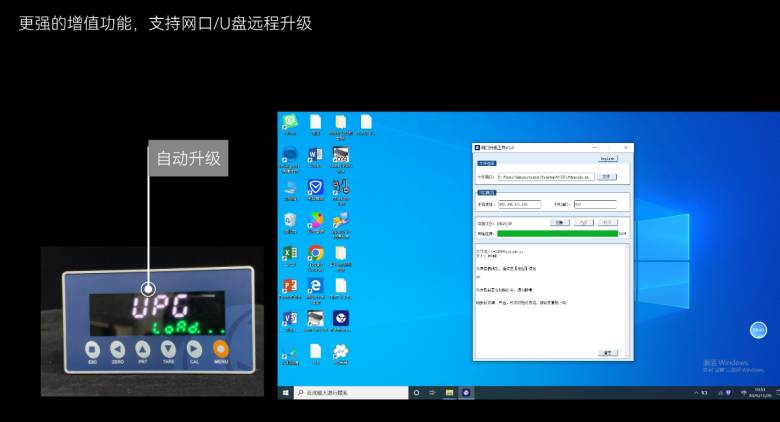The width and height of the screenshot is (780, 422).
Task: Open File Explorer from the taskbar
Action: [x=450, y=393]
